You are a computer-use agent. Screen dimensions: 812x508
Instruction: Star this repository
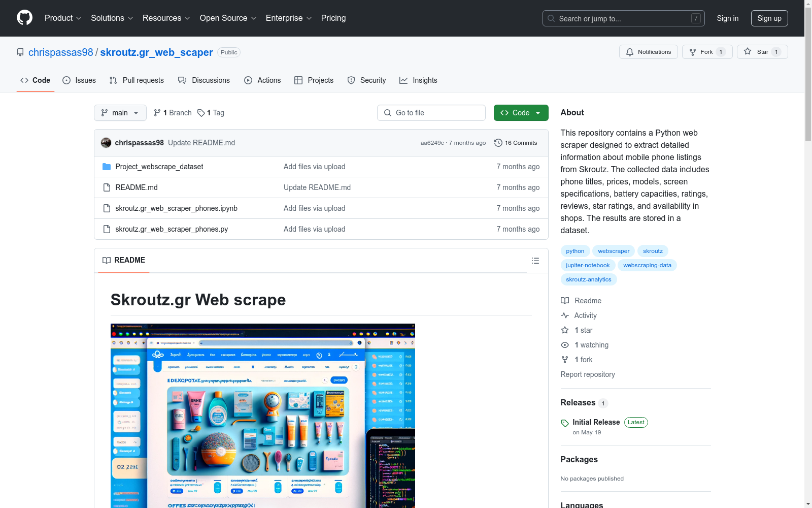(762, 52)
